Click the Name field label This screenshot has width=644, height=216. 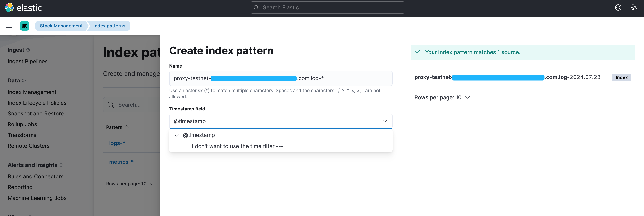coord(176,66)
